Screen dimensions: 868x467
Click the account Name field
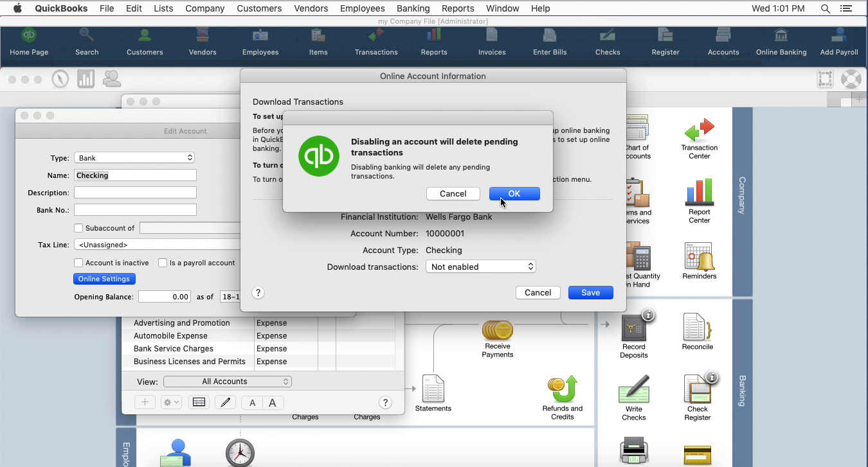[135, 175]
